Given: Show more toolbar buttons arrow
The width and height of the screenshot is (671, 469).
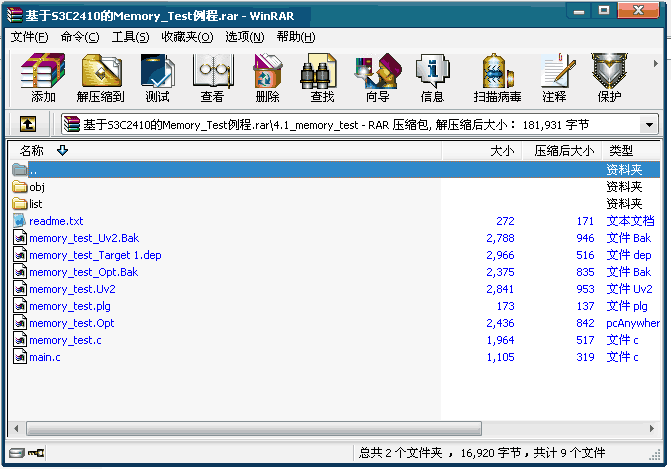Looking at the screenshot, I should pos(656,64).
